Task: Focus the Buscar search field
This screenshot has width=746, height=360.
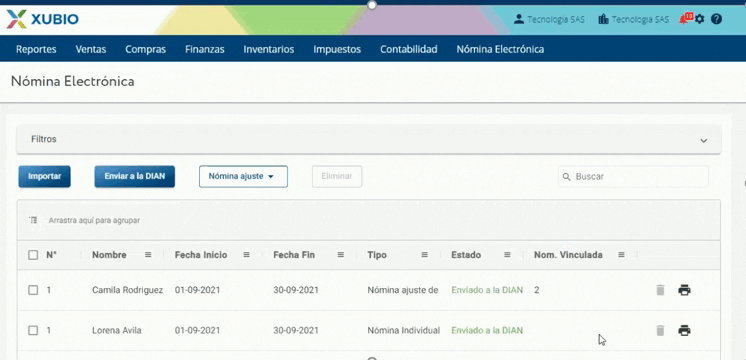Action: click(x=633, y=176)
